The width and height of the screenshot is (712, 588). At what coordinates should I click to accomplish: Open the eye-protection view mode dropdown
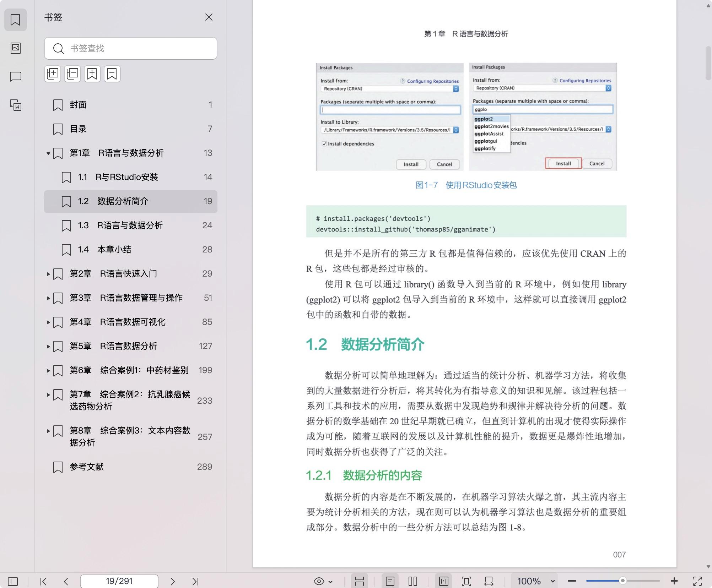(x=323, y=581)
